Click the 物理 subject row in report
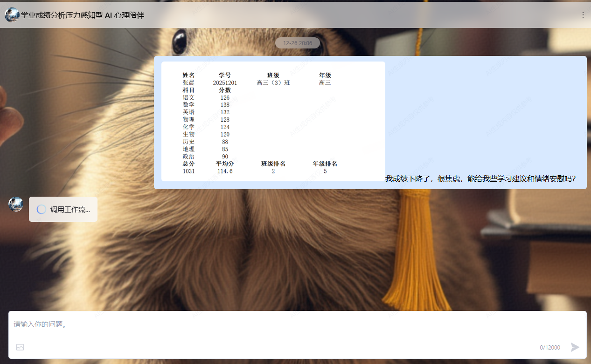 click(x=206, y=120)
